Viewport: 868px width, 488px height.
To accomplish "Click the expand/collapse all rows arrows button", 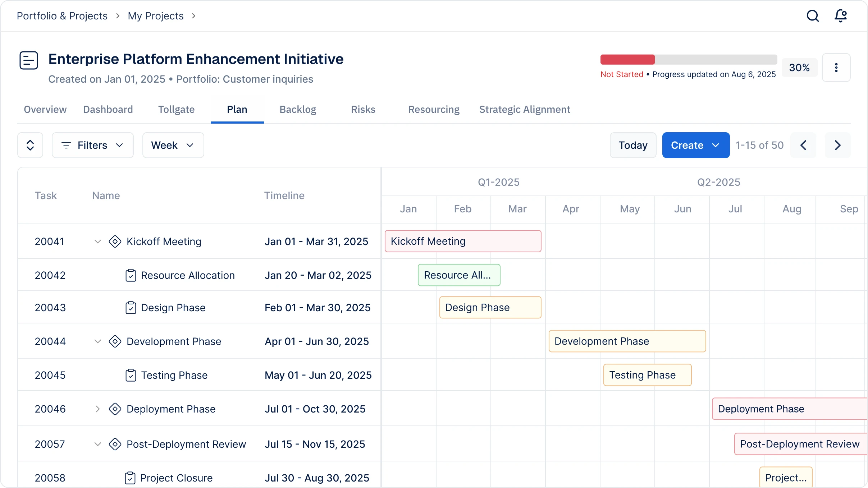I will pyautogui.click(x=30, y=145).
